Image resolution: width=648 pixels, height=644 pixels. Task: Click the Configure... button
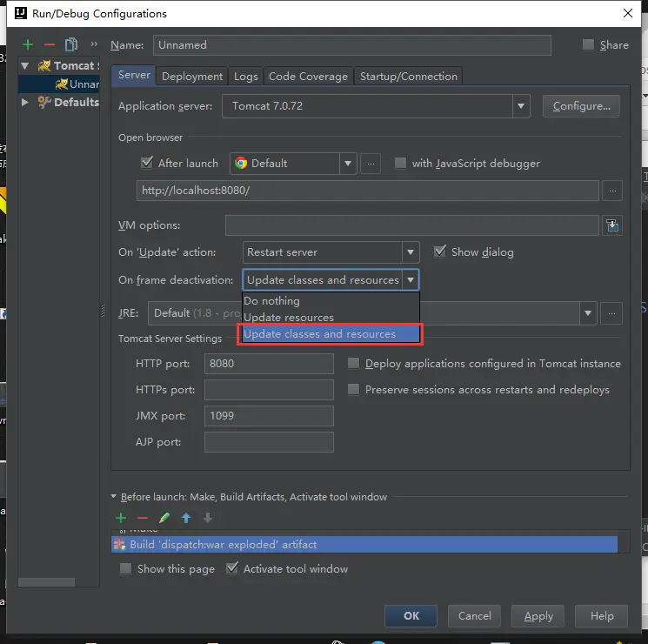(582, 106)
